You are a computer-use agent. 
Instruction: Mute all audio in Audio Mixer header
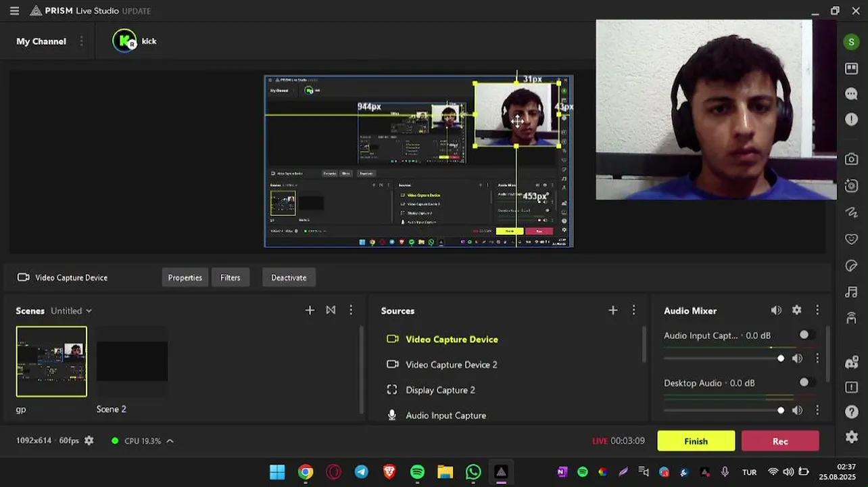tap(776, 310)
